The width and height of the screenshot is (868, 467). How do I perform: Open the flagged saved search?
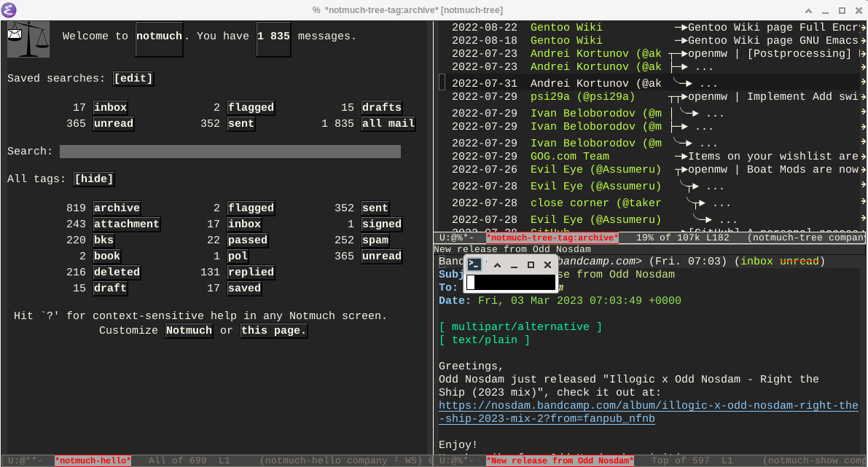click(251, 107)
